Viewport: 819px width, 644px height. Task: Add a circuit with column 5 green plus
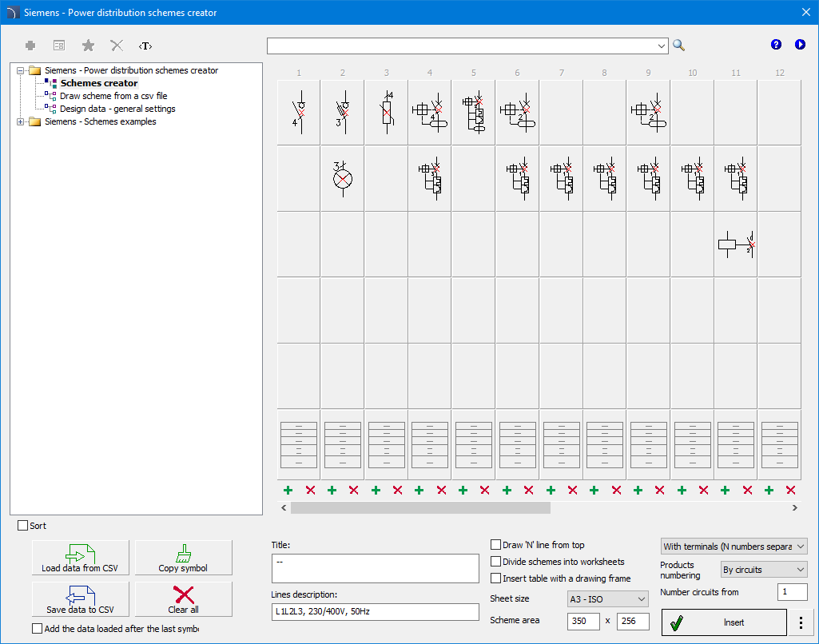pyautogui.click(x=463, y=490)
